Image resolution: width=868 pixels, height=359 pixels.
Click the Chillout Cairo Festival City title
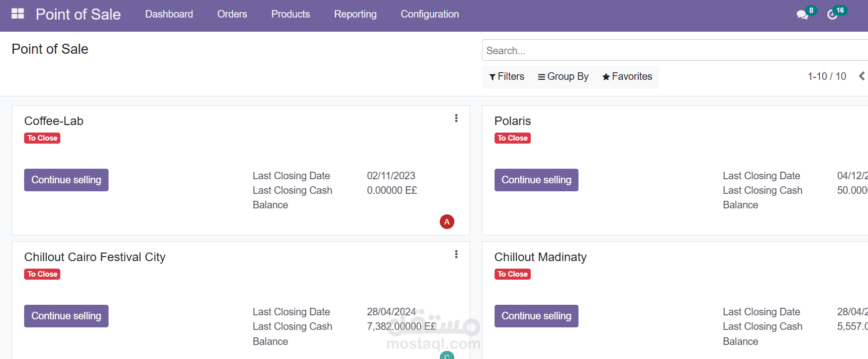[95, 257]
